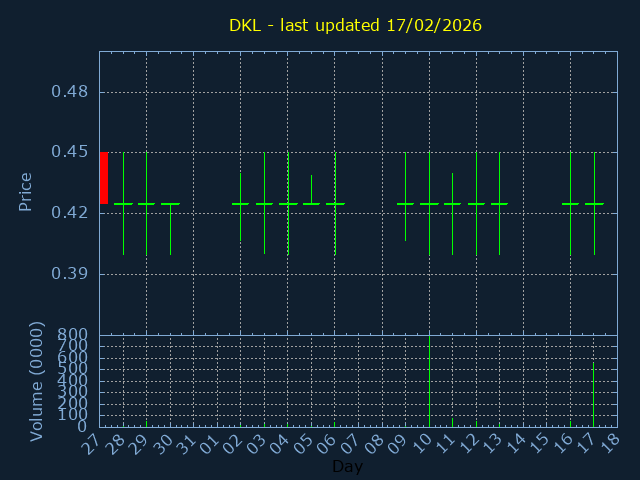The image size is (640, 480).
Task: Click the red candlestick at day 27
Action: [103, 178]
